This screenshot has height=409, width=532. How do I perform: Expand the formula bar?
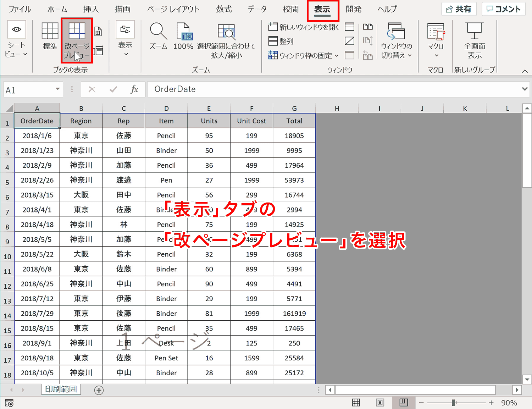click(525, 89)
